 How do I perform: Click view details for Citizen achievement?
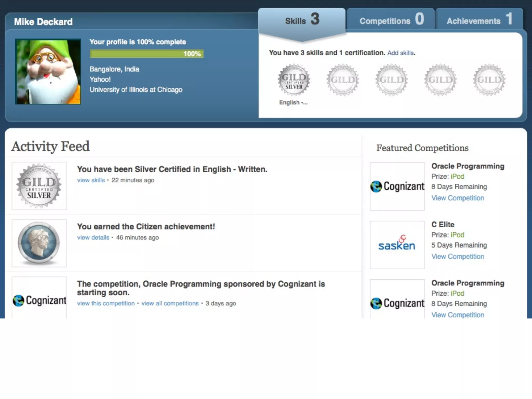pos(93,237)
